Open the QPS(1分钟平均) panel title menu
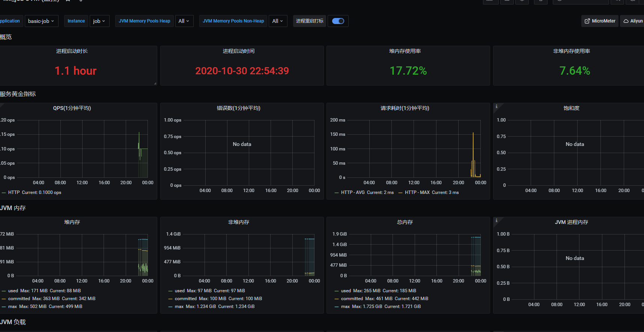The width and height of the screenshot is (644, 332). 72,108
